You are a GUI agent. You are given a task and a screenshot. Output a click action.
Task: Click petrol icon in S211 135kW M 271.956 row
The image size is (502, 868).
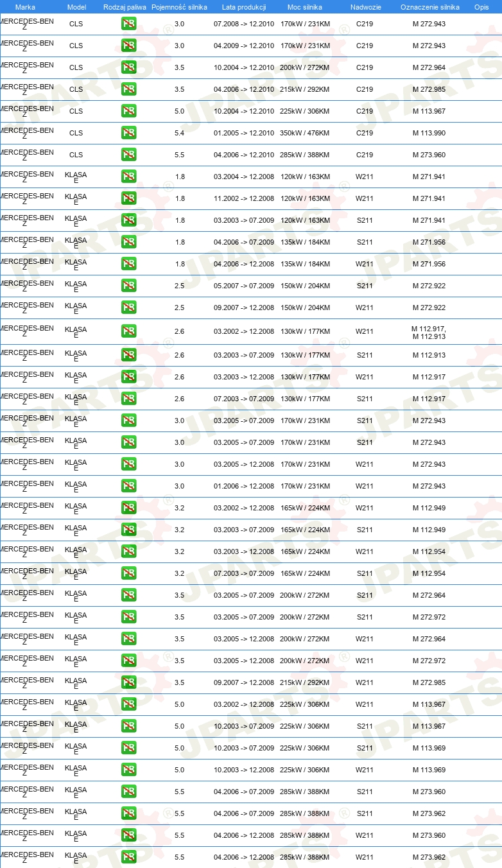(x=128, y=242)
